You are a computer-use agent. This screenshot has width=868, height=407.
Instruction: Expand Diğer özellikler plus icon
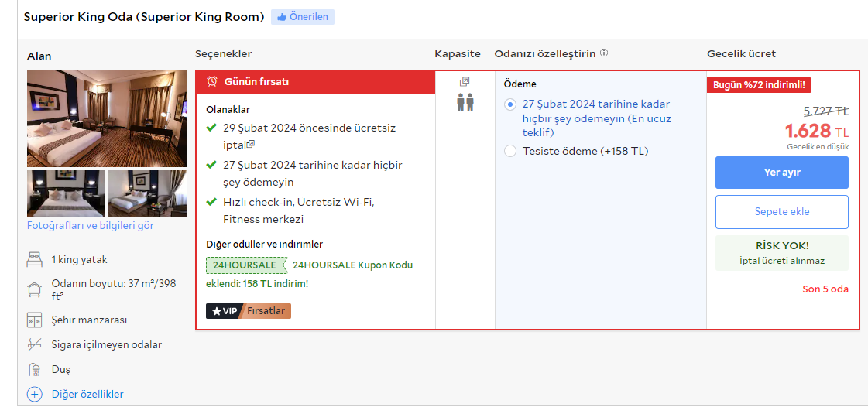coord(34,394)
